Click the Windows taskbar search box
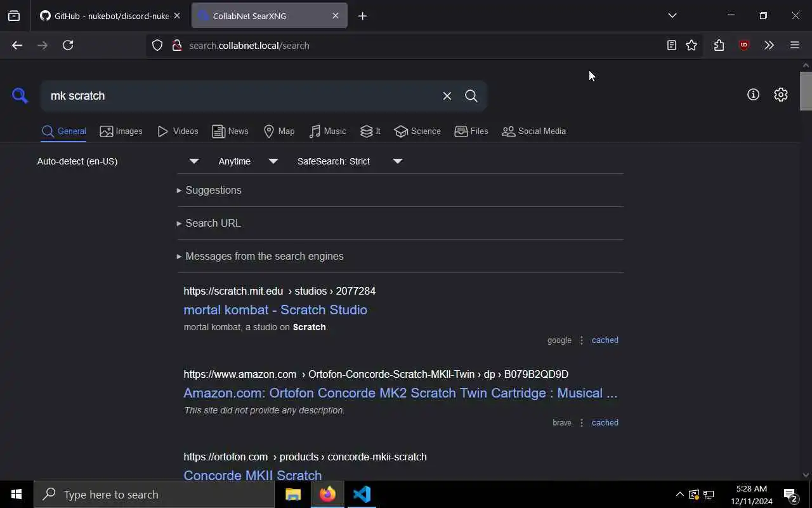Viewport: 812px width, 508px height. [x=154, y=494]
